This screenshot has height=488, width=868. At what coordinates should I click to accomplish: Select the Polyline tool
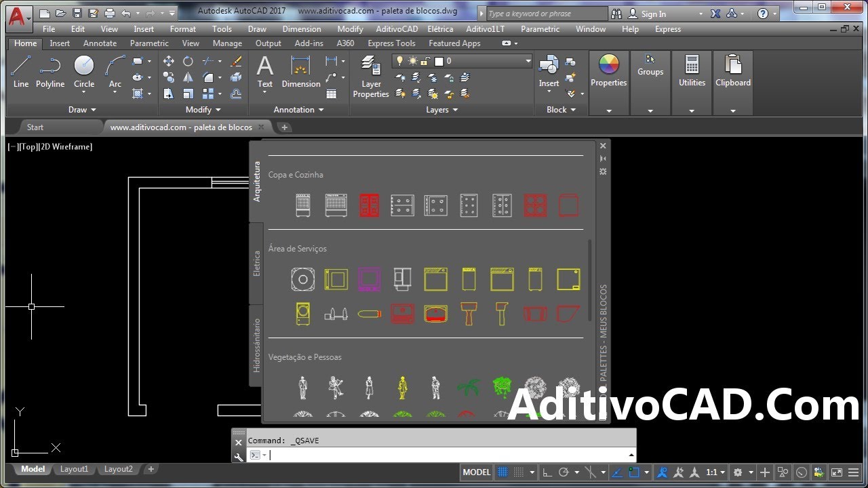tap(50, 72)
